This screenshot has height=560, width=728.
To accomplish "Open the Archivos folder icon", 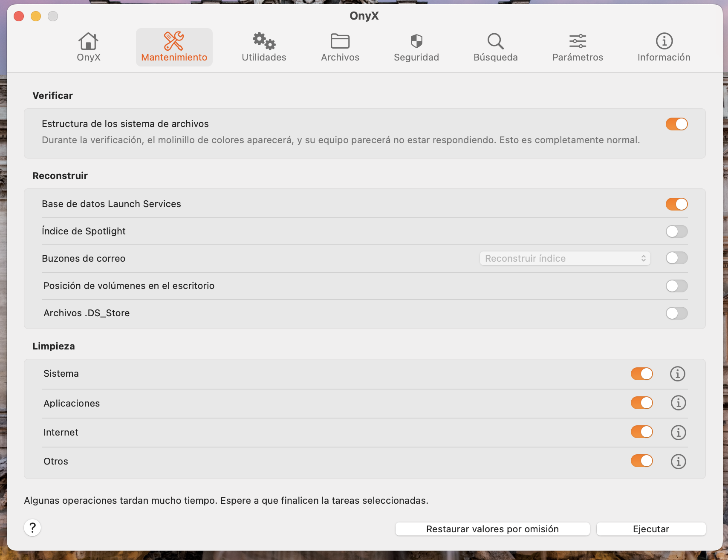I will pyautogui.click(x=340, y=41).
